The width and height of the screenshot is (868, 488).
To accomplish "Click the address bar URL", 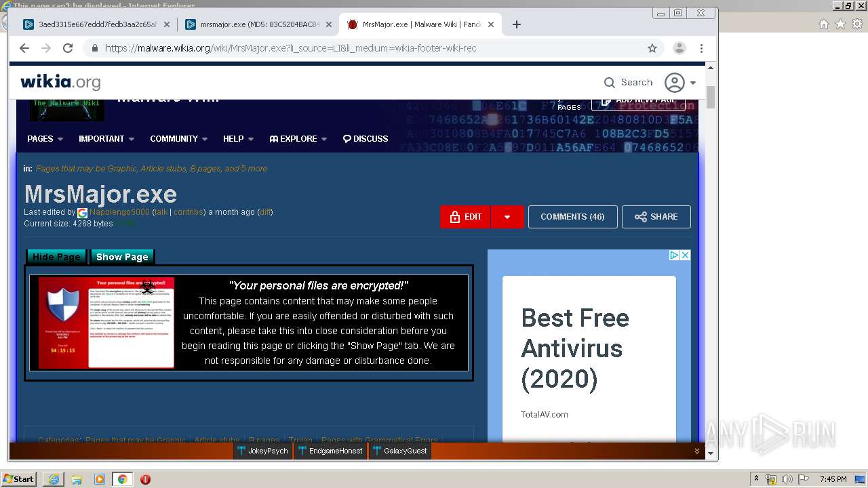I will (291, 48).
